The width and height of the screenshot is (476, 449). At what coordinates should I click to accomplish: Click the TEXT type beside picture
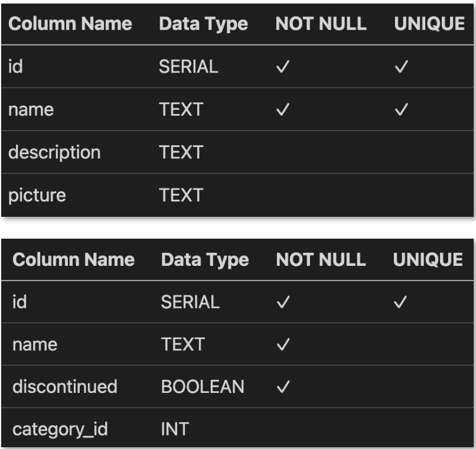pos(181,195)
